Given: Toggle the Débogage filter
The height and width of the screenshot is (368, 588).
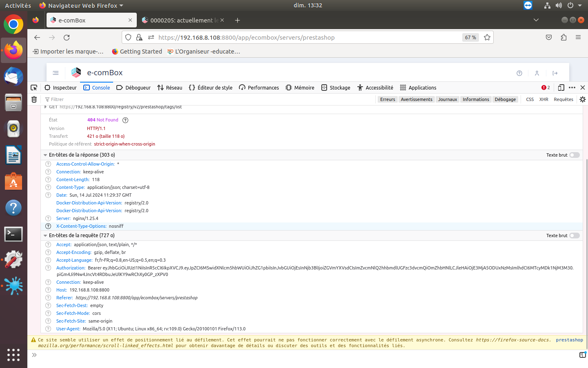Looking at the screenshot, I should [505, 99].
